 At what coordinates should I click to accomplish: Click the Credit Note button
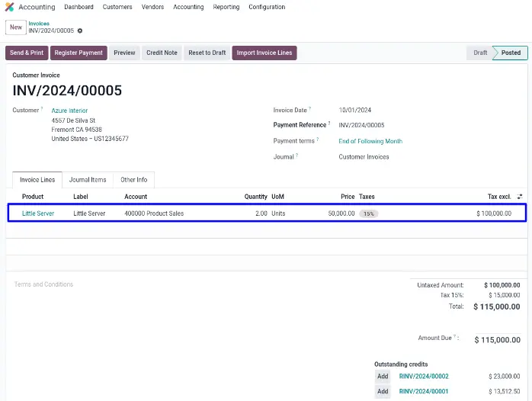[x=162, y=53]
